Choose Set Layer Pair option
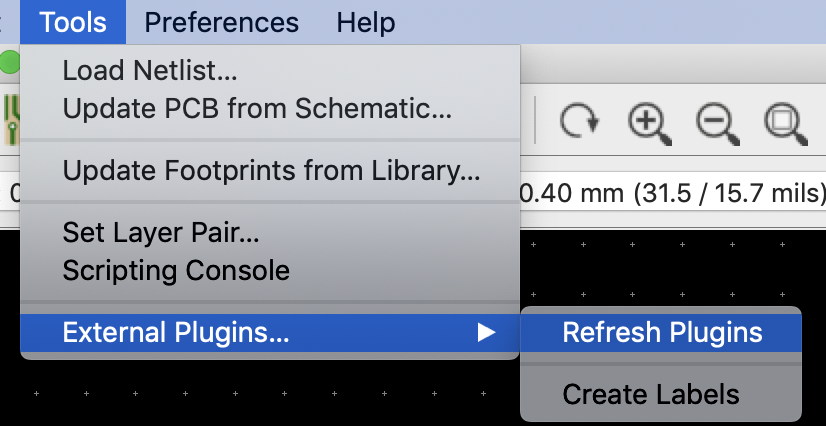The image size is (826, 426). (161, 234)
